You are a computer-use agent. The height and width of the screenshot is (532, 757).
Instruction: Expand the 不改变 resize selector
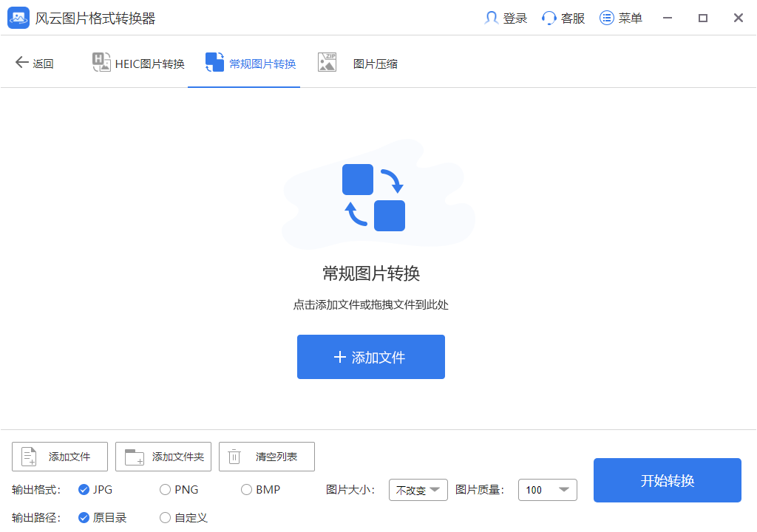click(418, 489)
